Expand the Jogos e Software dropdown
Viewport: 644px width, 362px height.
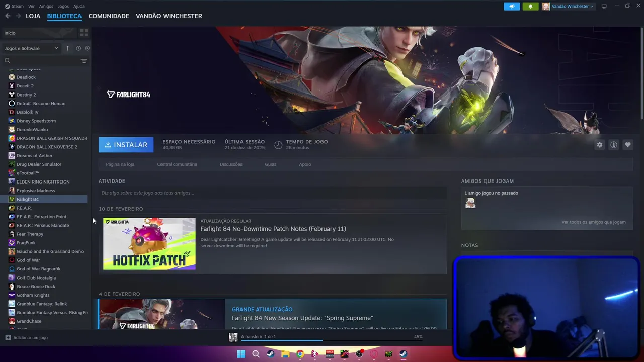pos(31,48)
